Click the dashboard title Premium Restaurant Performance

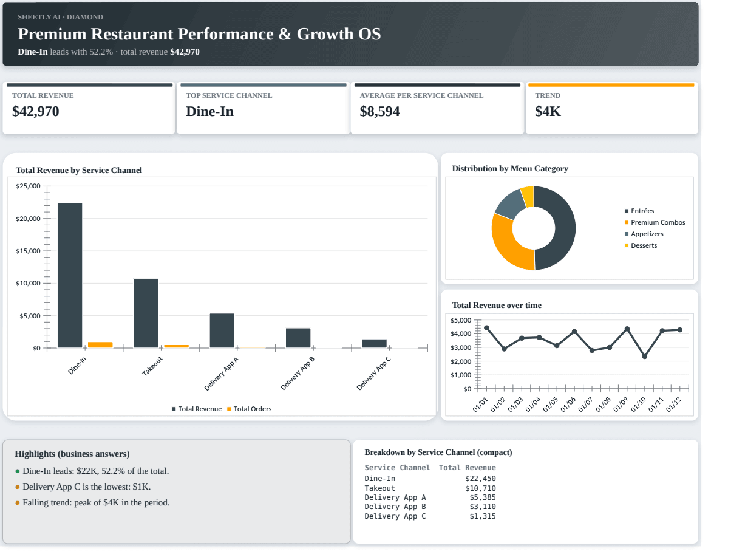pos(199,34)
